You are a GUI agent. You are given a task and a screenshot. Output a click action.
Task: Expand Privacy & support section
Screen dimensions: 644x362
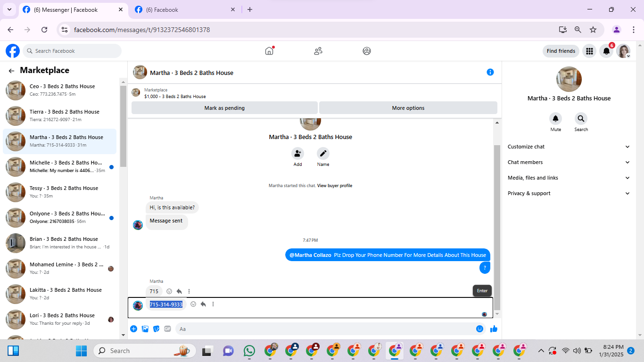569,193
